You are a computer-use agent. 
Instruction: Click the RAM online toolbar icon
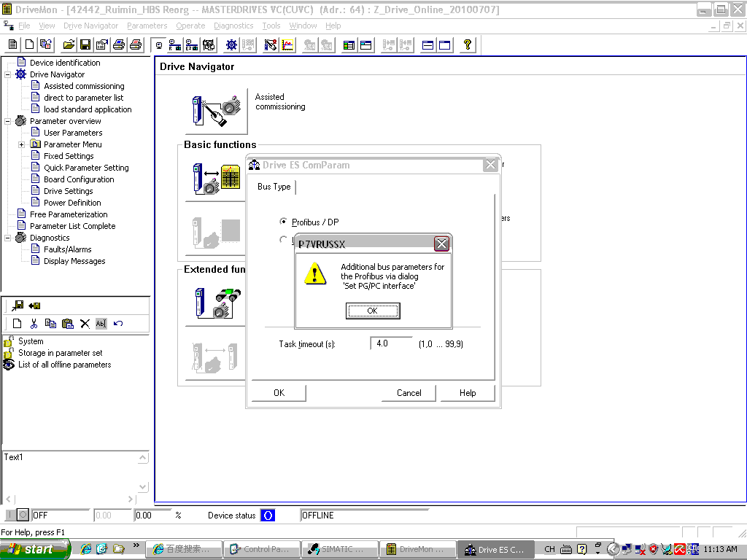pyautogui.click(x=175, y=44)
